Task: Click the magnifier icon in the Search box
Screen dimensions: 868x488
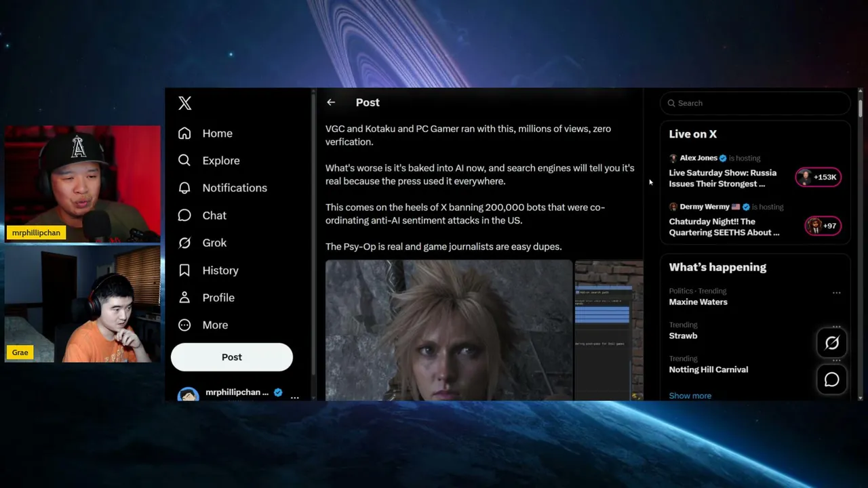Action: 671,103
